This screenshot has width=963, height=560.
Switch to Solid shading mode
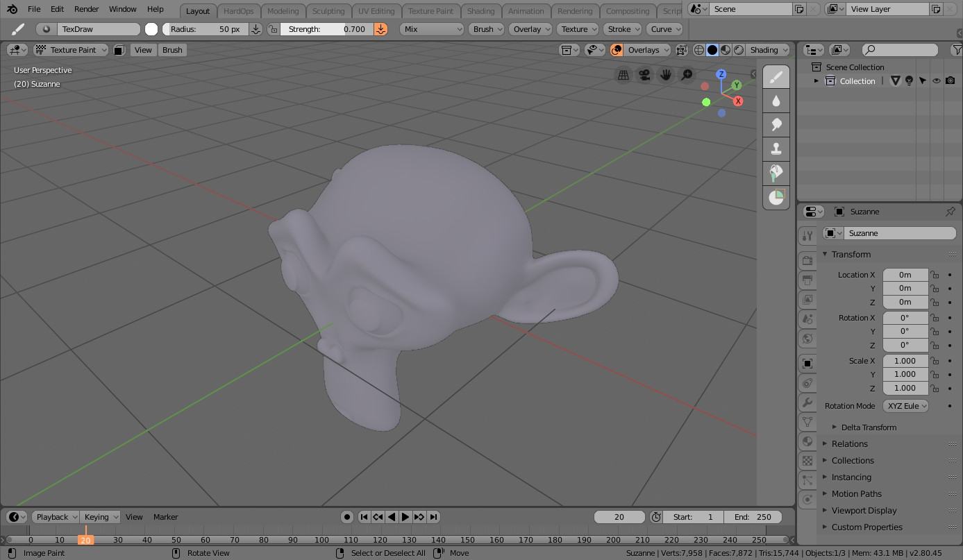(712, 50)
